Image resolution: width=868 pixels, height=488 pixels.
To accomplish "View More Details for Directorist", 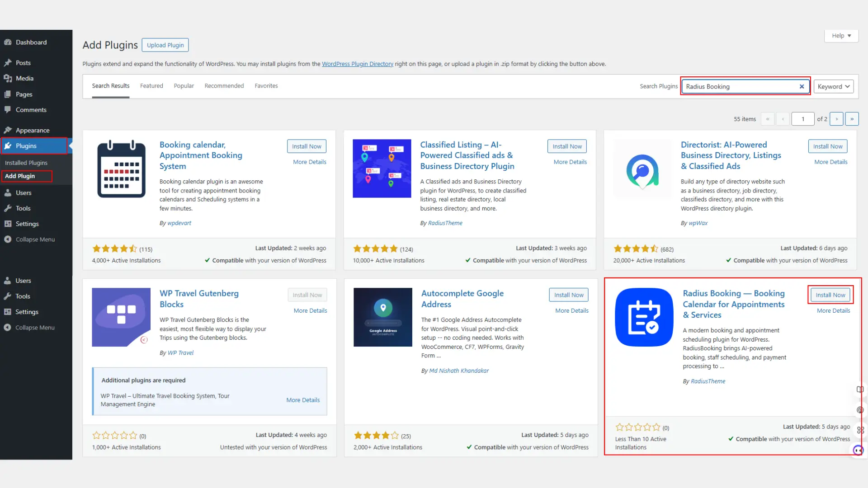I will pyautogui.click(x=831, y=162).
